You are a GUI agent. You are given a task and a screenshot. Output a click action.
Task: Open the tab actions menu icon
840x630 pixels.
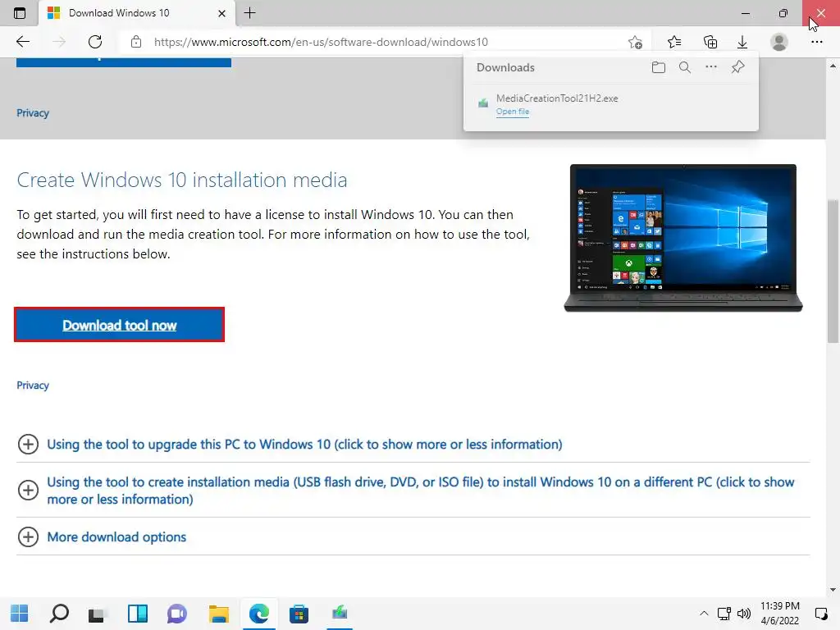point(20,13)
